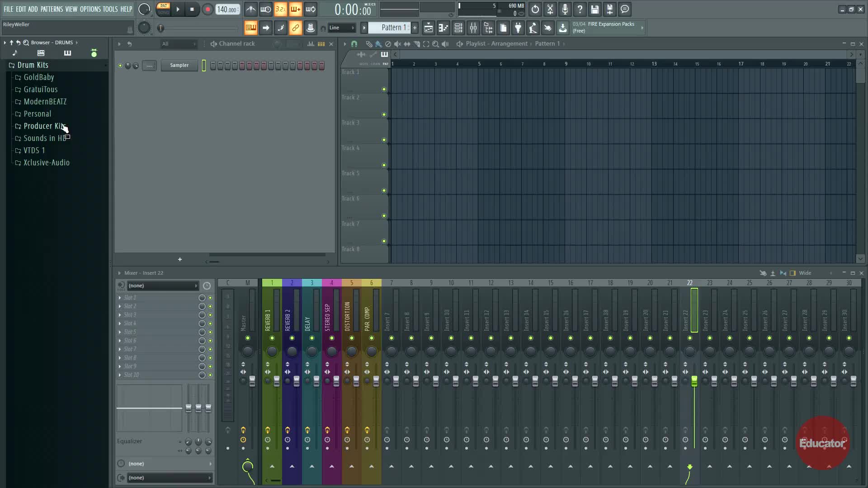Click the Play button in transport

[178, 9]
